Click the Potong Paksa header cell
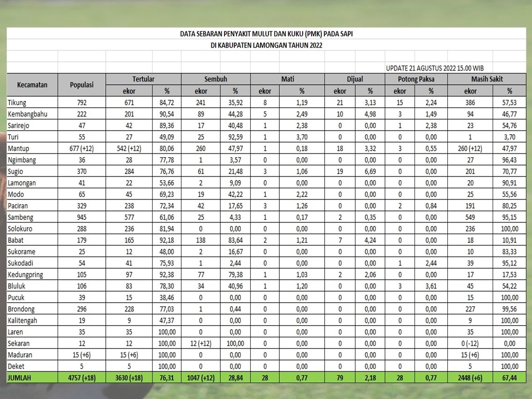This screenshot has width=532, height=399. [416, 79]
